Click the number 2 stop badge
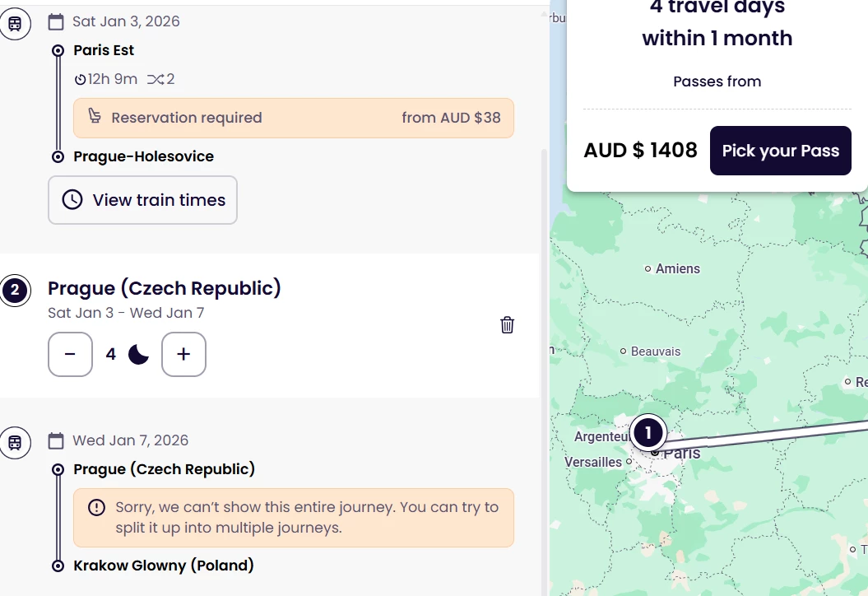Screen dimensions: 868x596 coord(15,290)
